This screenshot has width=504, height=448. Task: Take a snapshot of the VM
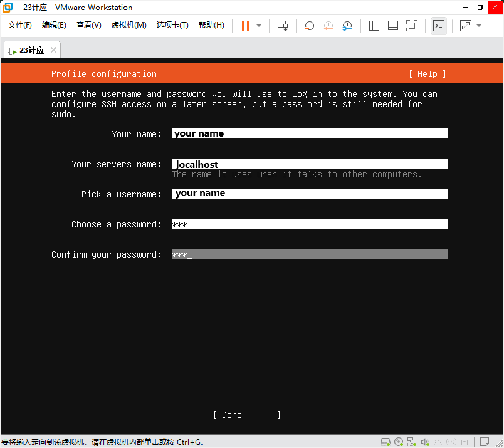click(x=309, y=26)
